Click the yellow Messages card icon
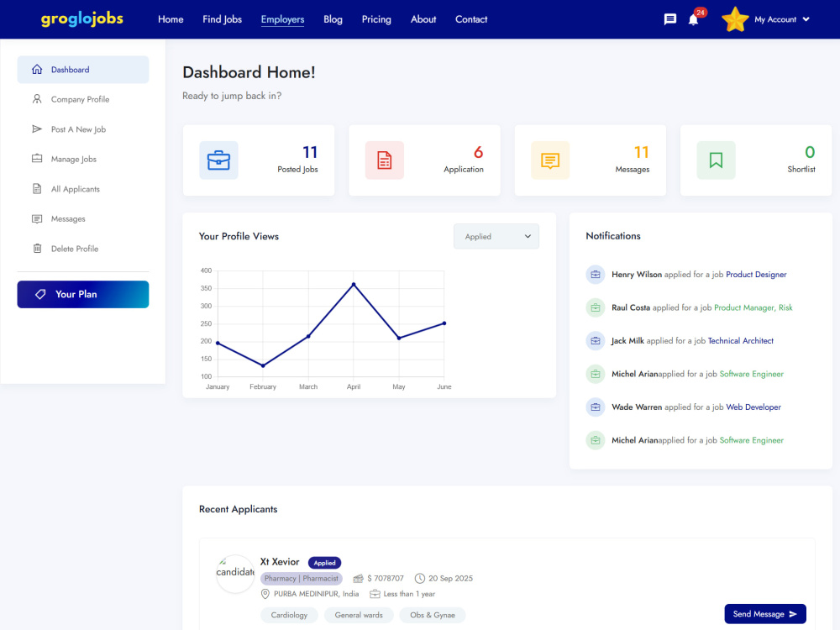 (x=550, y=160)
